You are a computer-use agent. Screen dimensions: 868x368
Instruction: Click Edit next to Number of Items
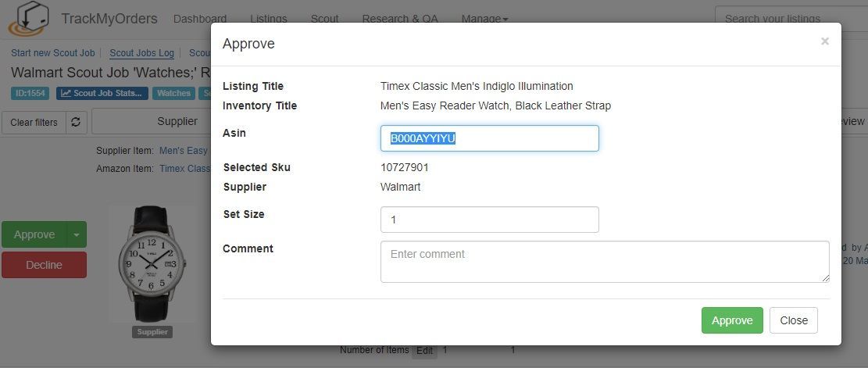(x=424, y=351)
